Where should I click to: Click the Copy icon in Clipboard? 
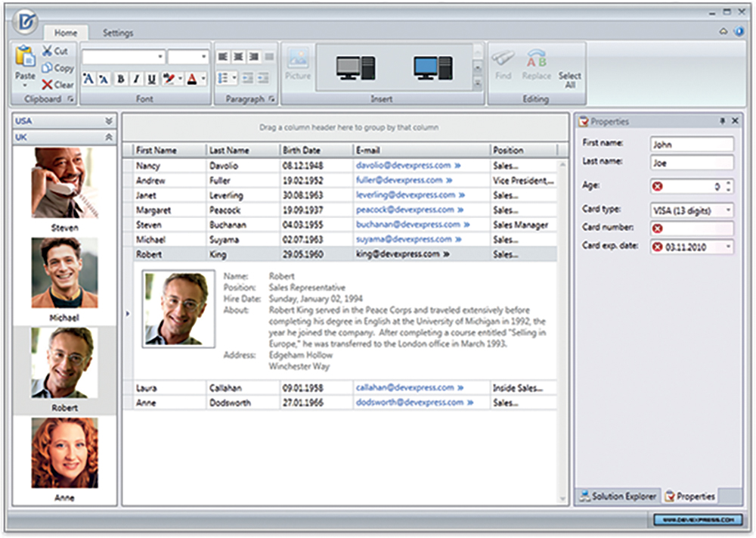pos(48,68)
